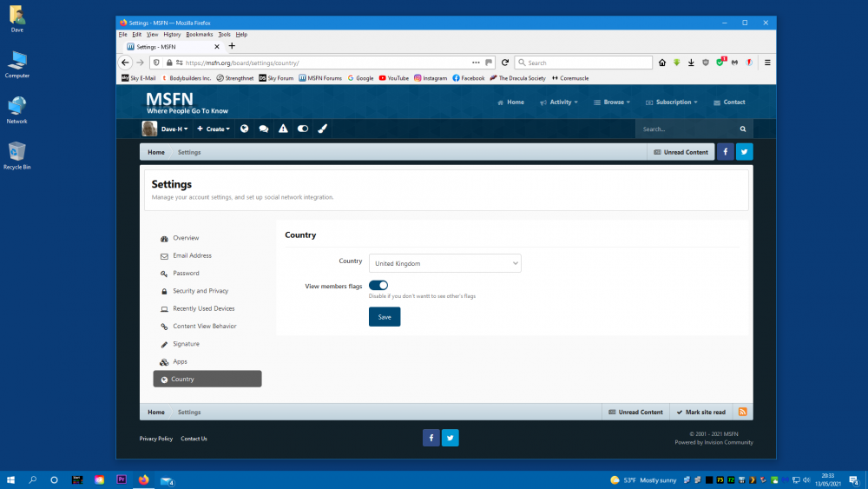Click the site search magnifier icon
The image size is (868, 489).
point(742,129)
